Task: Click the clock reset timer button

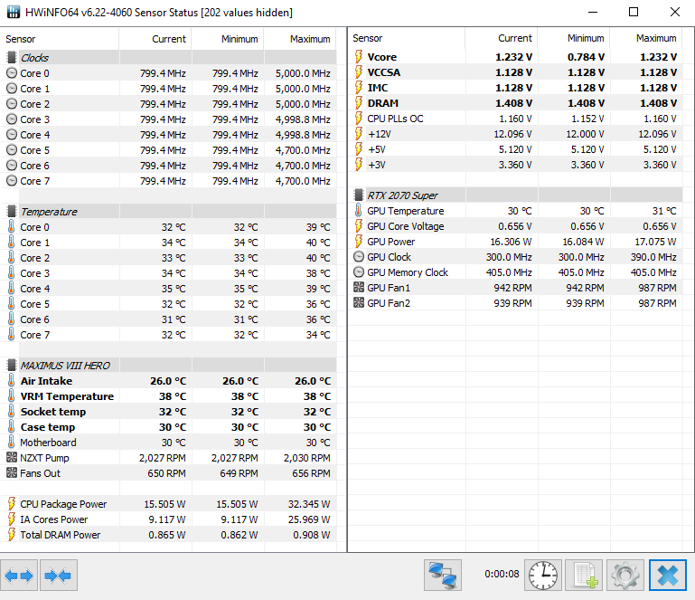Action: coord(543,575)
